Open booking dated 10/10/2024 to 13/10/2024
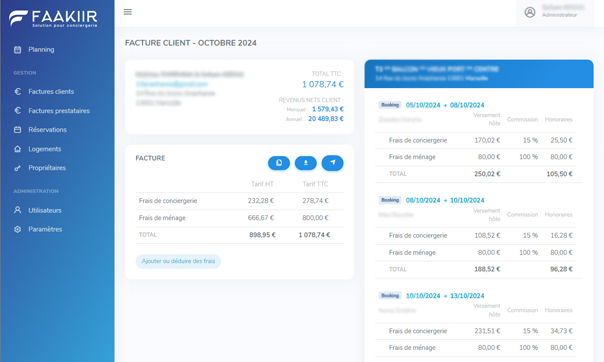Image resolution: width=604 pixels, height=362 pixels. tap(445, 296)
